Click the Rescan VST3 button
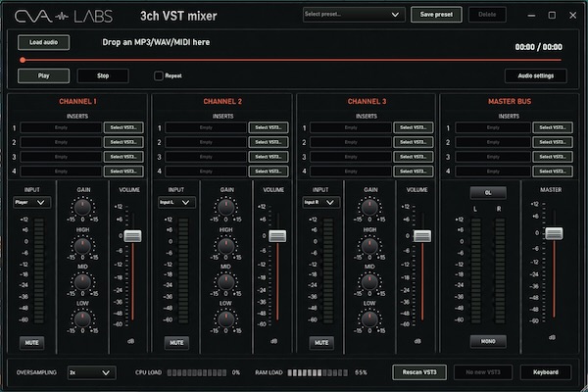The height and width of the screenshot is (392, 588). click(419, 372)
